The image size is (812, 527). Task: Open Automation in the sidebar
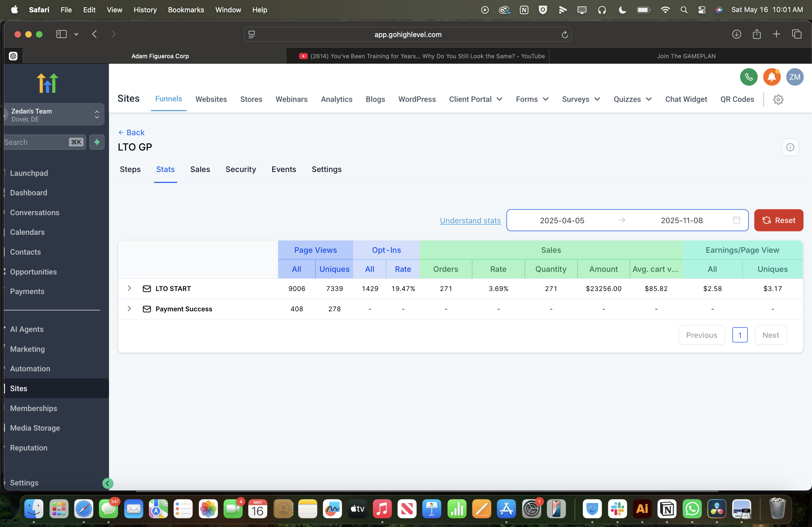(x=30, y=368)
